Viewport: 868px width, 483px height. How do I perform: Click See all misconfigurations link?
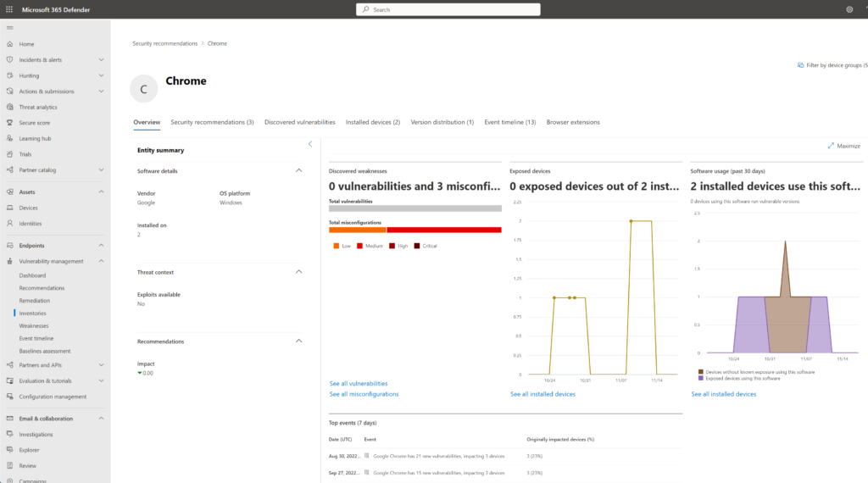point(364,394)
